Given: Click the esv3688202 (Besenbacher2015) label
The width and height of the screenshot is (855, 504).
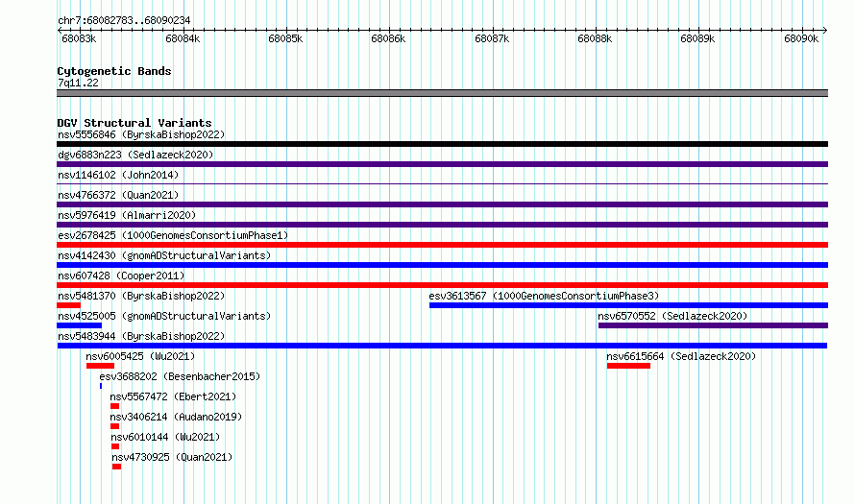Looking at the screenshot, I should pyautogui.click(x=180, y=376).
